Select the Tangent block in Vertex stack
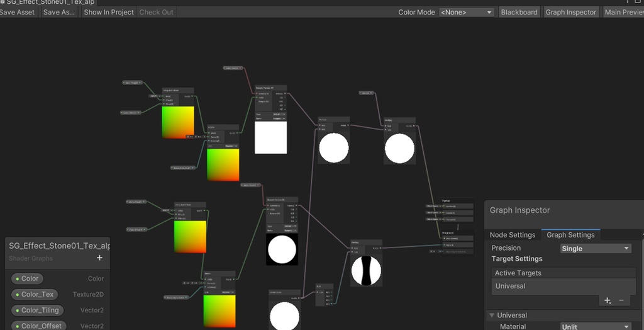The width and height of the screenshot is (644, 330). point(458,219)
